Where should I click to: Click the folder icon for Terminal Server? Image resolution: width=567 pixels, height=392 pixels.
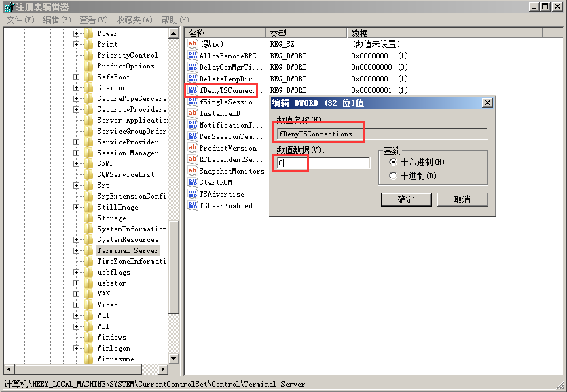click(x=88, y=250)
